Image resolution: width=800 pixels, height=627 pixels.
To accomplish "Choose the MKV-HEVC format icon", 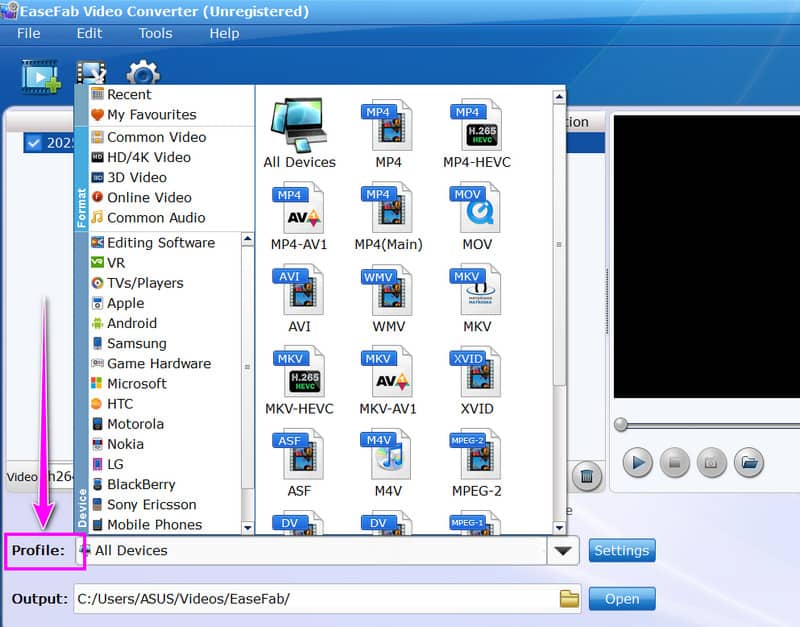I will click(x=299, y=372).
